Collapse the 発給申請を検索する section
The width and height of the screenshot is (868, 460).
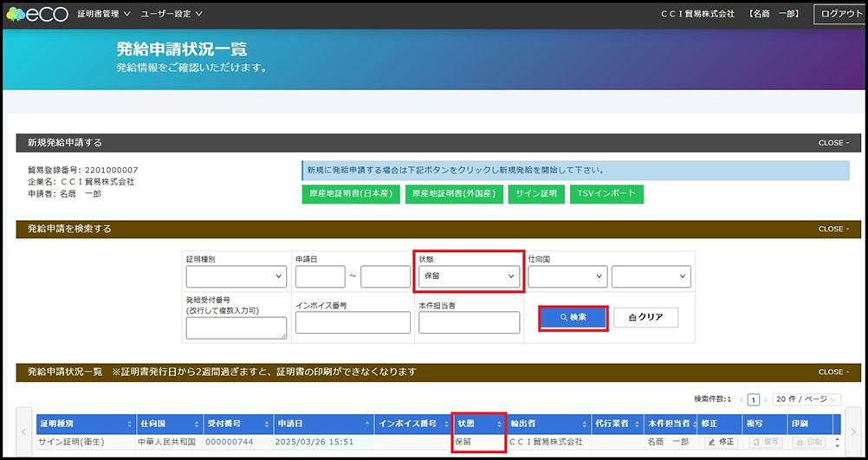(833, 230)
